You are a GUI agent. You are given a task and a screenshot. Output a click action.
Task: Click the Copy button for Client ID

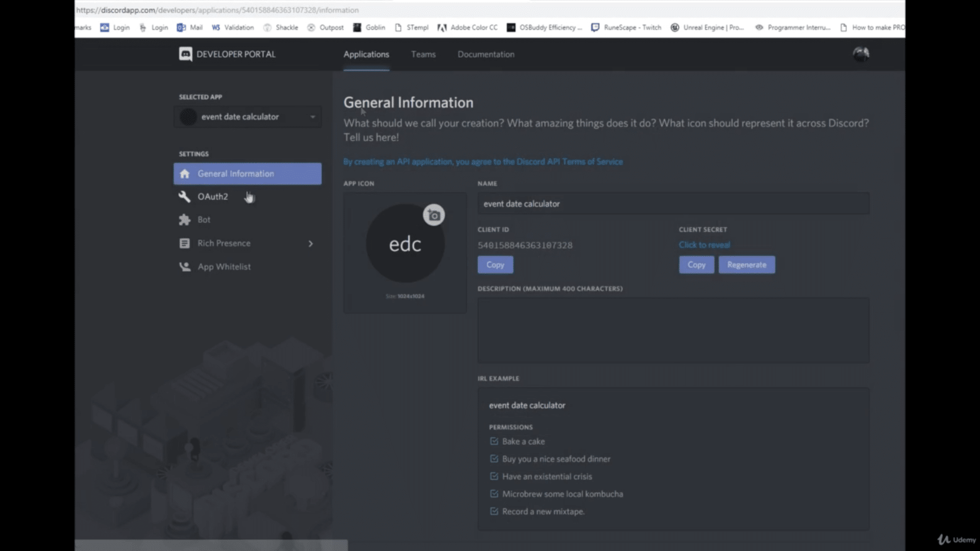tap(496, 264)
